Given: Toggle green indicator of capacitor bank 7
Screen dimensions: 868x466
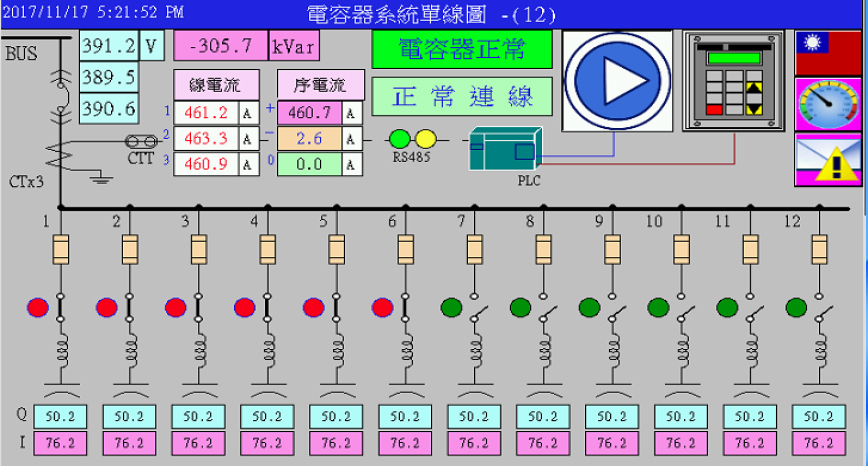Looking at the screenshot, I should 452,306.
